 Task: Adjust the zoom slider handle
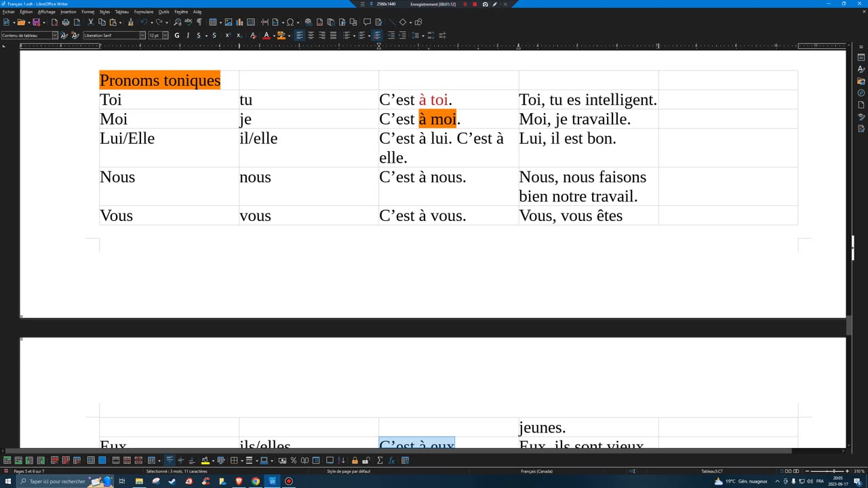[834, 471]
